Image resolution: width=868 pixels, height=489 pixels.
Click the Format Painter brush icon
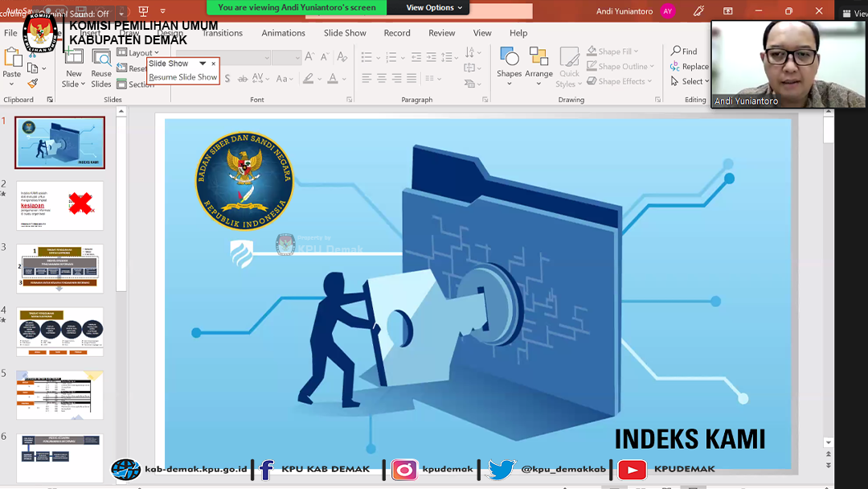(x=33, y=84)
